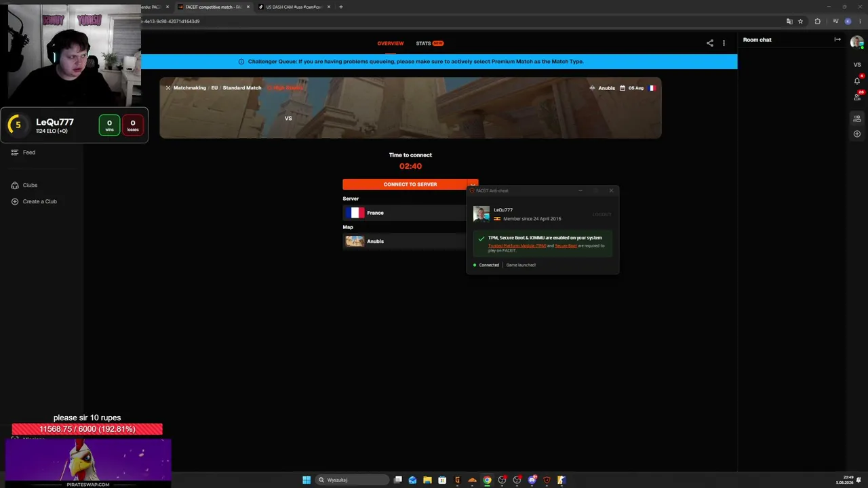Click the 05 Aug date in match header
This screenshot has width=868, height=488.
click(635, 88)
